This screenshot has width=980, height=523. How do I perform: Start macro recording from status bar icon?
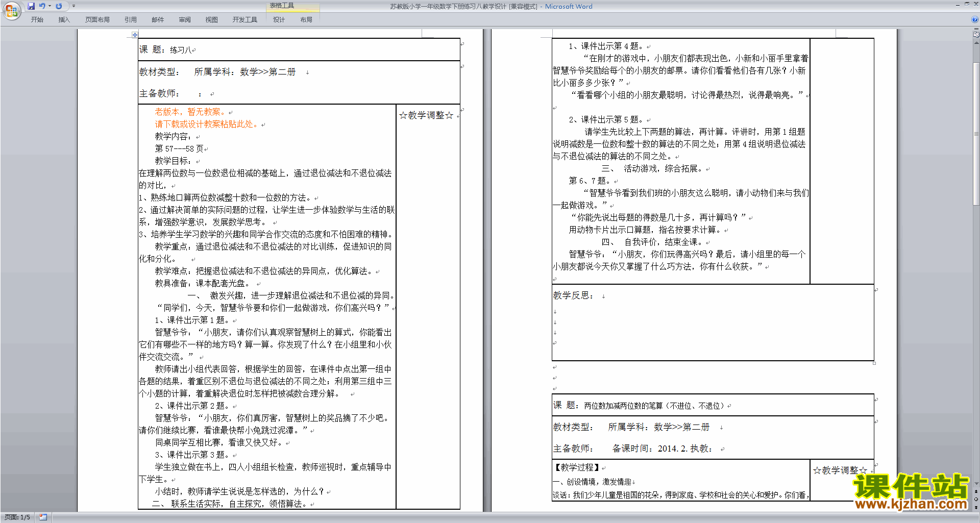(43, 517)
